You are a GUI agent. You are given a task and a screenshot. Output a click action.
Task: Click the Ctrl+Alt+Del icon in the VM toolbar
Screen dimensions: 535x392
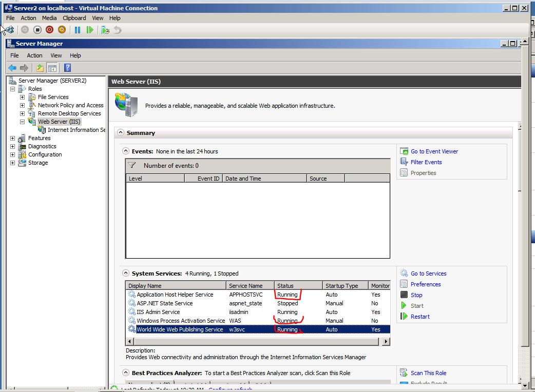10,30
